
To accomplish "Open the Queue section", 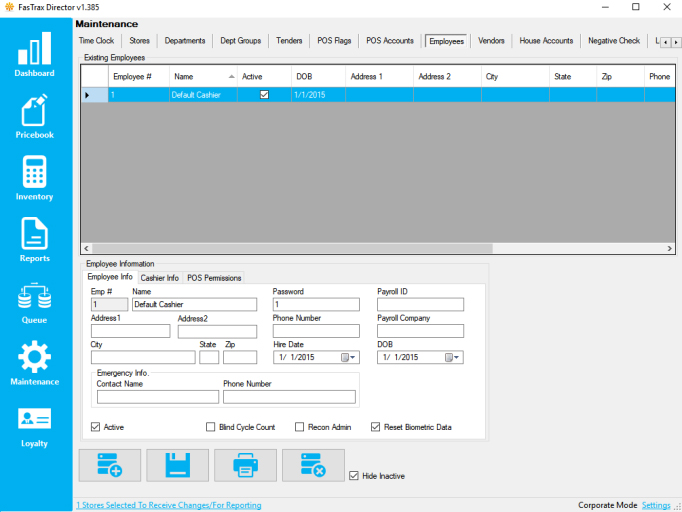I will click(34, 303).
